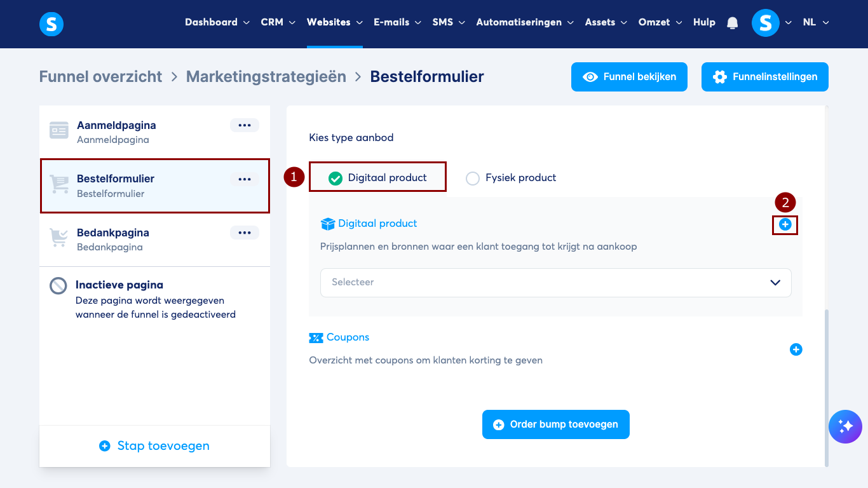Expand the SMS menu
The image size is (868, 488).
point(449,22)
